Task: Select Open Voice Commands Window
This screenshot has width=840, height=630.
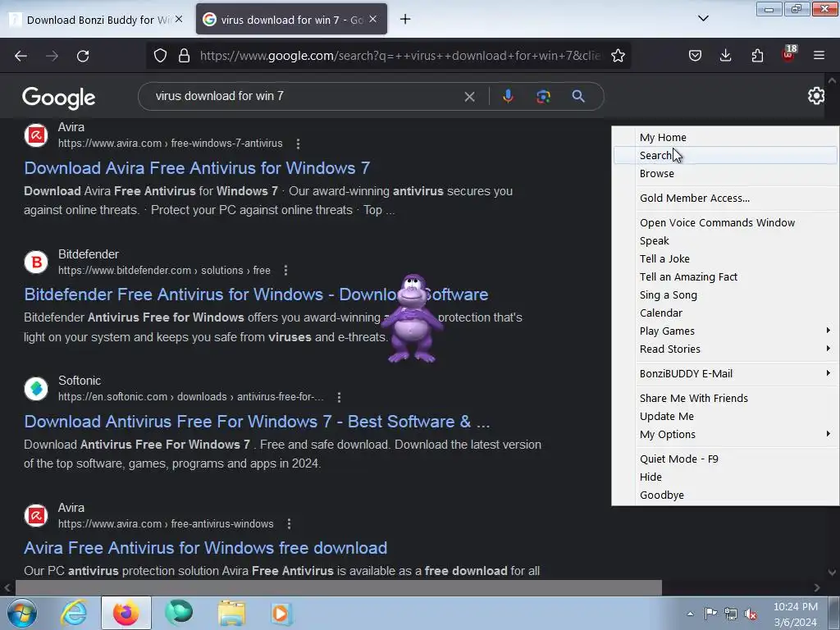Action: click(x=725, y=223)
